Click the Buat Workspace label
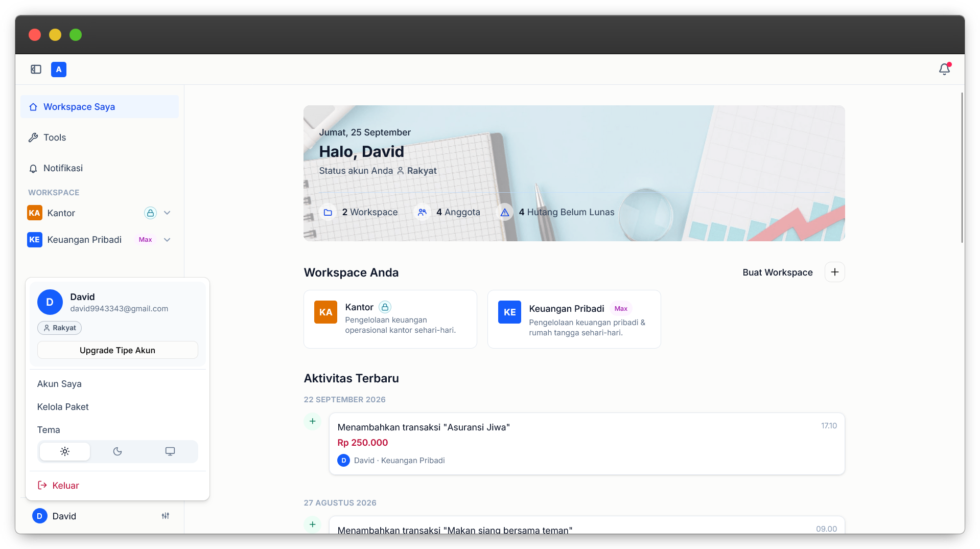Image resolution: width=980 pixels, height=549 pixels. (x=777, y=272)
